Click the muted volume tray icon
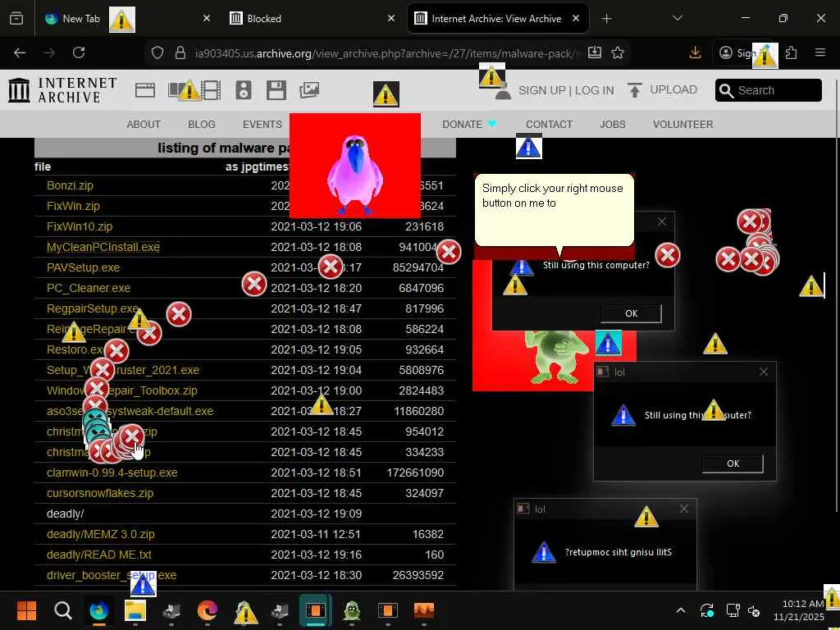The image size is (840, 630). (x=755, y=610)
